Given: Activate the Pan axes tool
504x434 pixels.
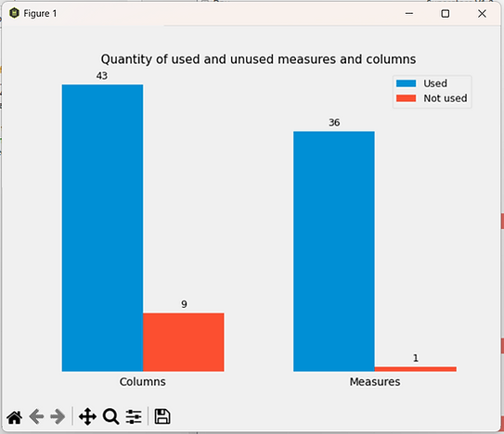Looking at the screenshot, I should (87, 416).
